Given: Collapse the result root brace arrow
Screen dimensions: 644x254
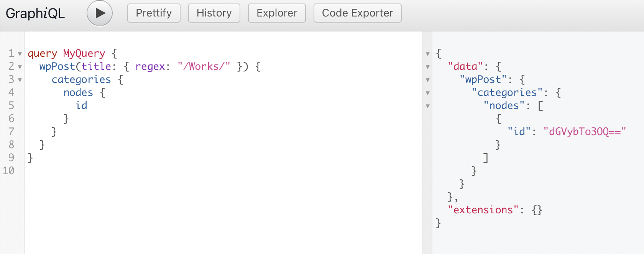Looking at the screenshot, I should 428,54.
